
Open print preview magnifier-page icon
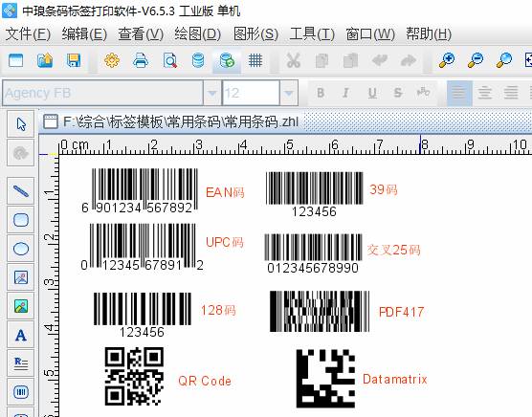169,60
